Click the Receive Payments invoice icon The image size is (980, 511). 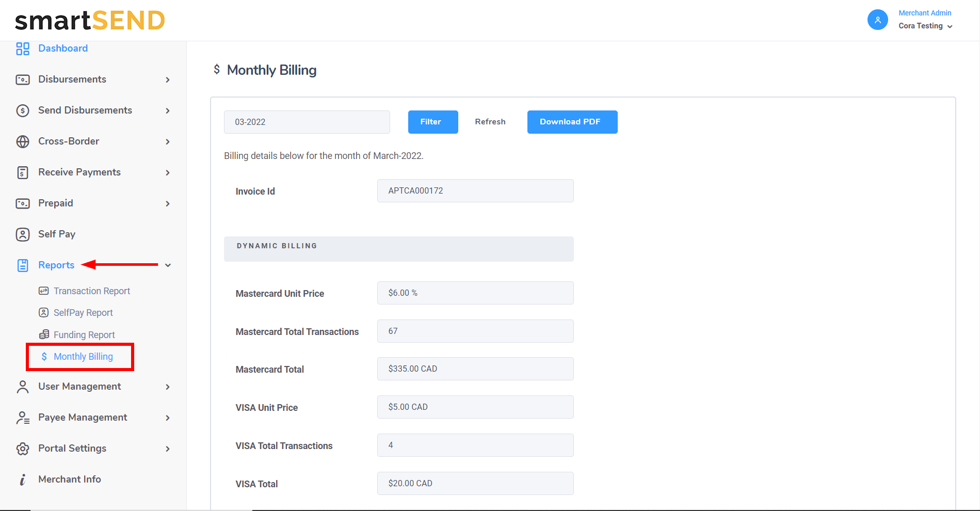[x=23, y=172]
